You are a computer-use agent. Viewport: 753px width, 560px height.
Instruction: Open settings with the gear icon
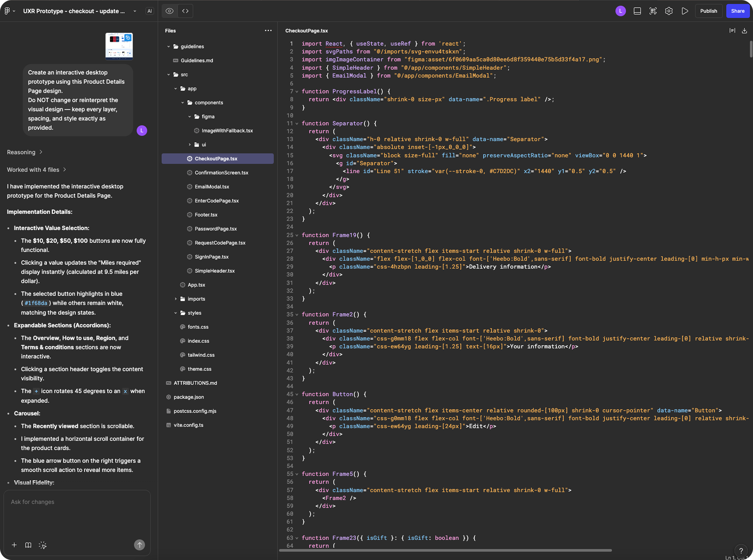pyautogui.click(x=669, y=11)
